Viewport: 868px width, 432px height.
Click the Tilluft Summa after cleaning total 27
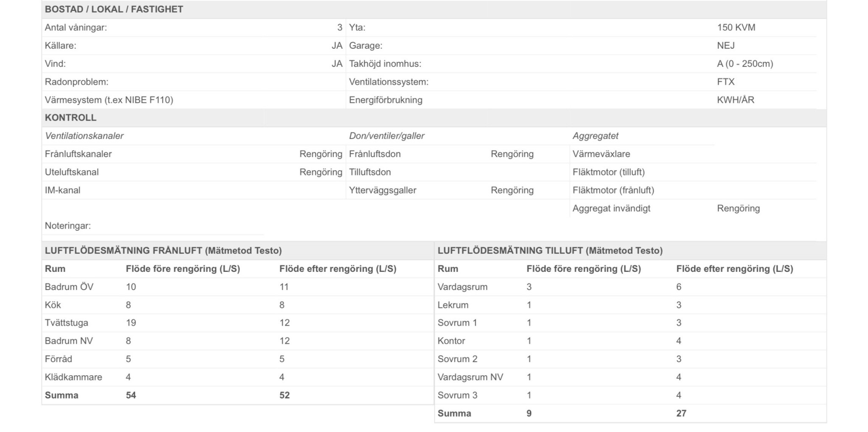point(681,413)
